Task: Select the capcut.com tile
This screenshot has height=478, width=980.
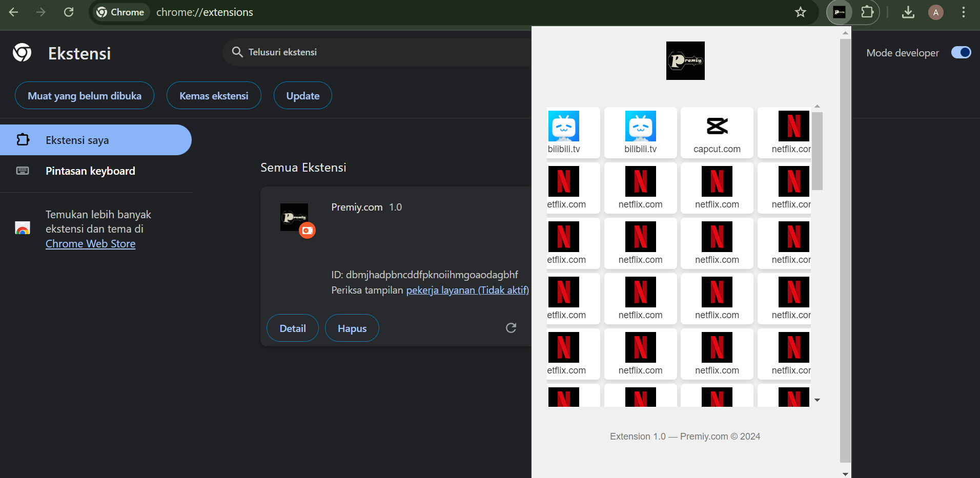Action: coord(717,132)
